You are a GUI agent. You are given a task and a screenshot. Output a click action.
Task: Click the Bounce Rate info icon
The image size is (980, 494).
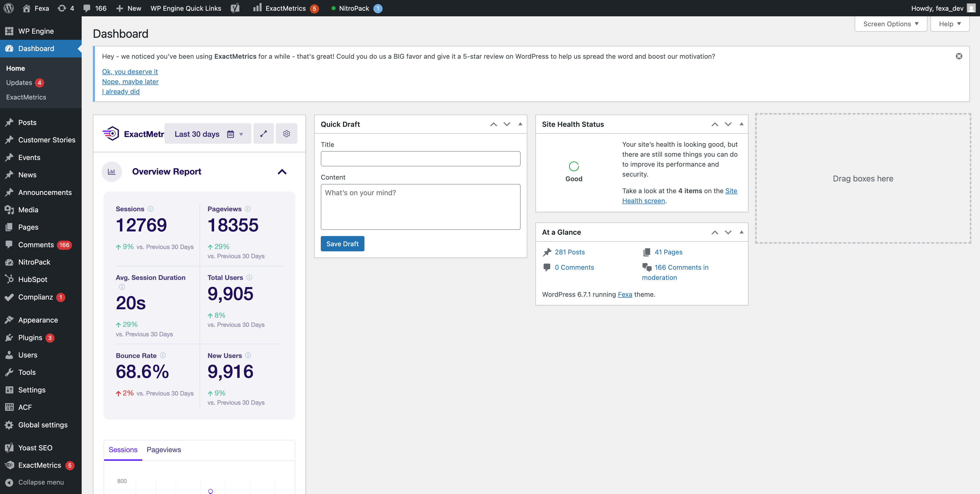point(163,355)
